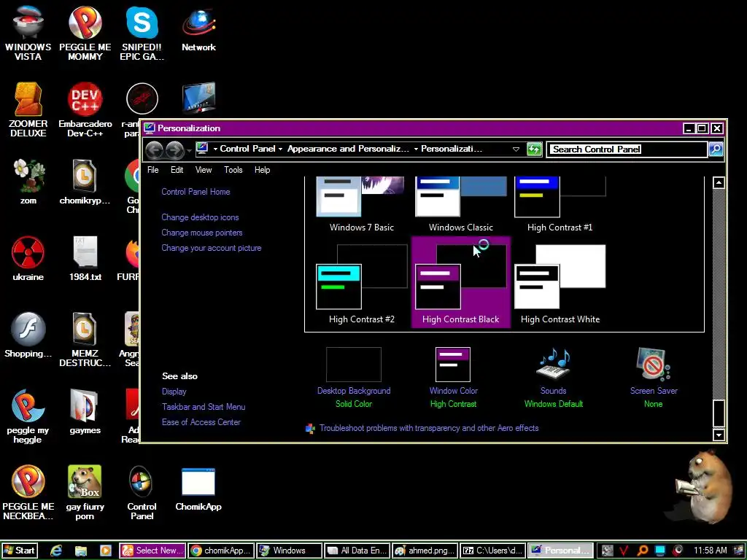Click Troubleshoot problems with transparency link
Screen dimensions: 747x560
click(x=429, y=428)
